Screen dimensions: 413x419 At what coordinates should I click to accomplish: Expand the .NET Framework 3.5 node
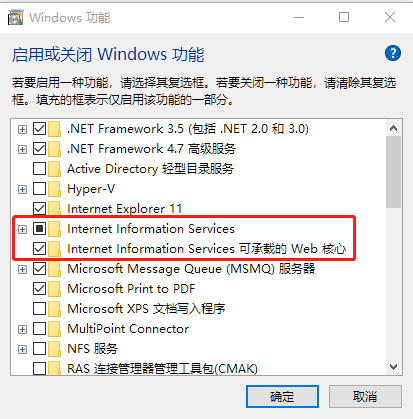22,129
